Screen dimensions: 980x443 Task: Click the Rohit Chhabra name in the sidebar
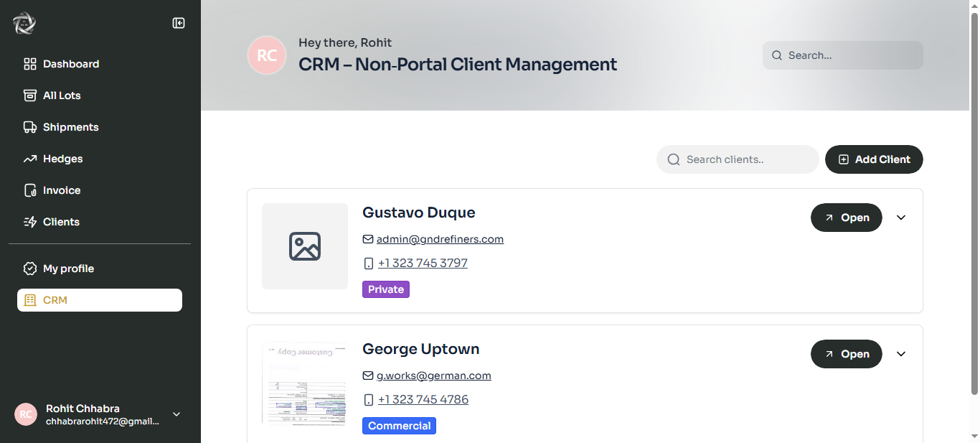[x=83, y=409]
